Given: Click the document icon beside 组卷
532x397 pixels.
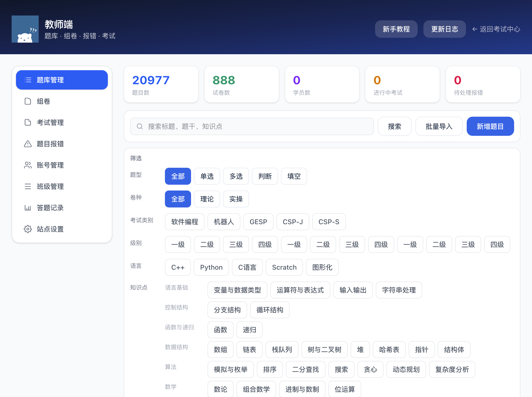Looking at the screenshot, I should coord(28,101).
